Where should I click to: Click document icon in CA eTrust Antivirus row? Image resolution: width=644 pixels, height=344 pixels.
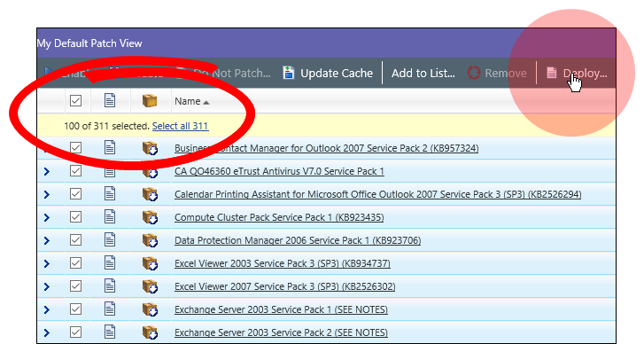[x=110, y=170]
